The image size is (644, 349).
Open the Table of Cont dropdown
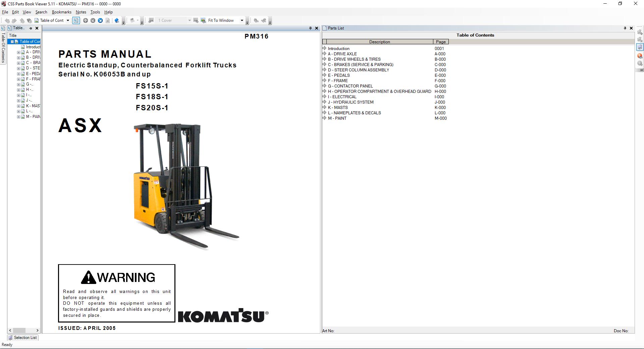click(x=68, y=20)
